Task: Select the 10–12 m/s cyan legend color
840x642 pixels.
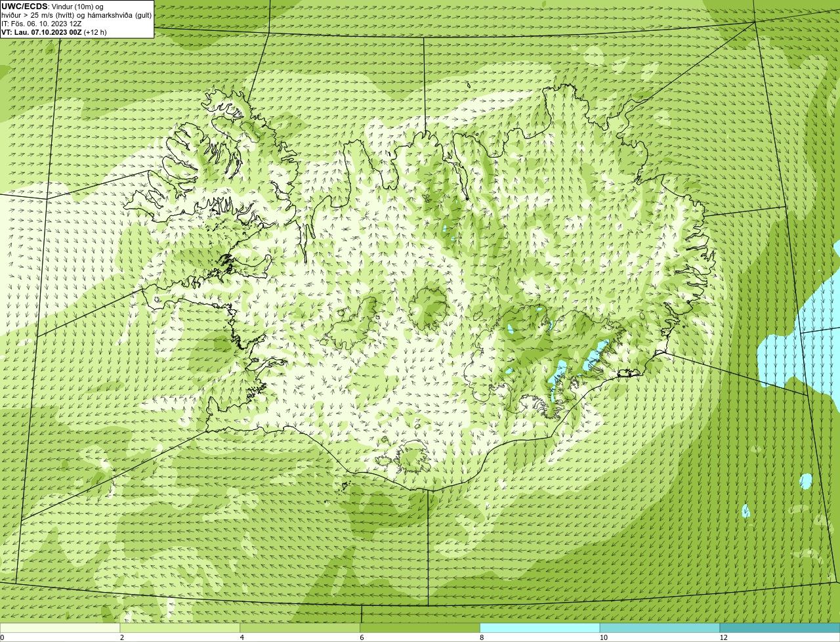Action: (660, 628)
